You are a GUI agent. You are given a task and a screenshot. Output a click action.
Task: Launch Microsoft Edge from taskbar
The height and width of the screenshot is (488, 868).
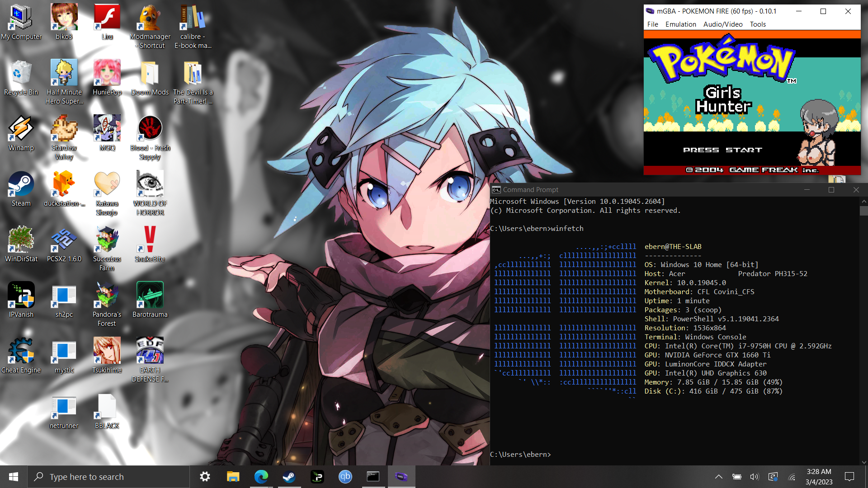click(x=261, y=477)
